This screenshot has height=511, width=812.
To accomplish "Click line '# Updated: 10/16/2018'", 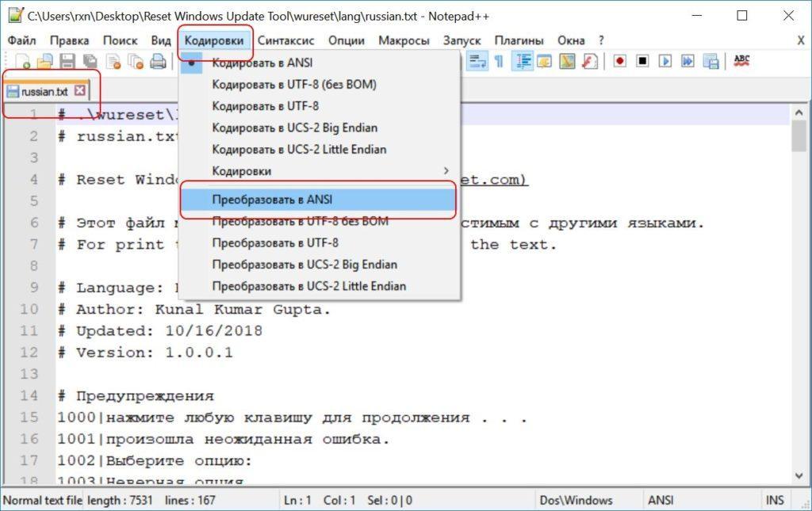I will click(160, 331).
